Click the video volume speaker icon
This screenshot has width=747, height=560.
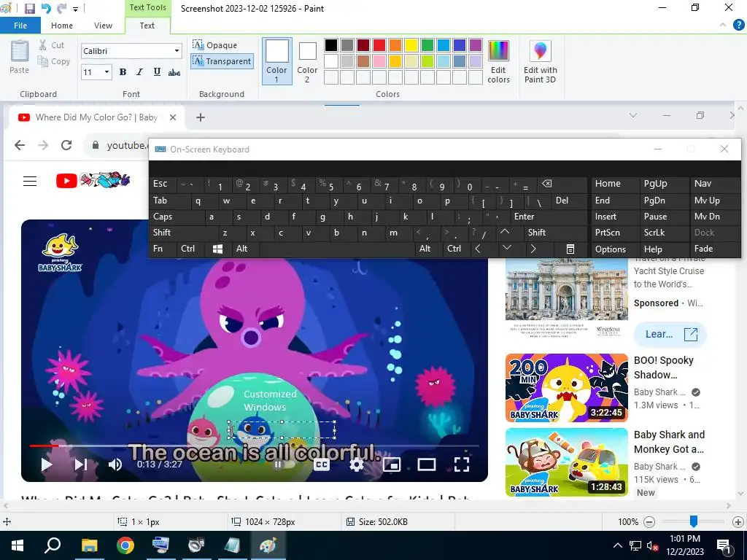click(x=115, y=464)
